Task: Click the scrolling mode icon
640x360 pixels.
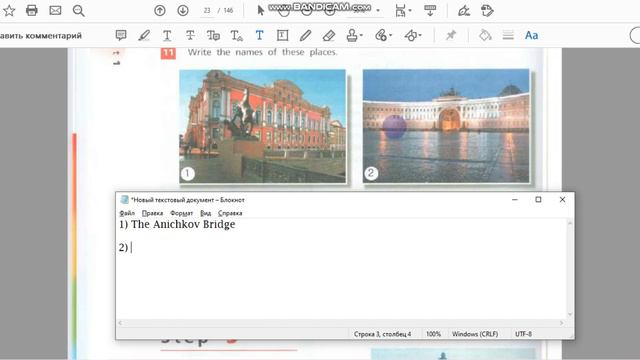Action: (x=430, y=11)
